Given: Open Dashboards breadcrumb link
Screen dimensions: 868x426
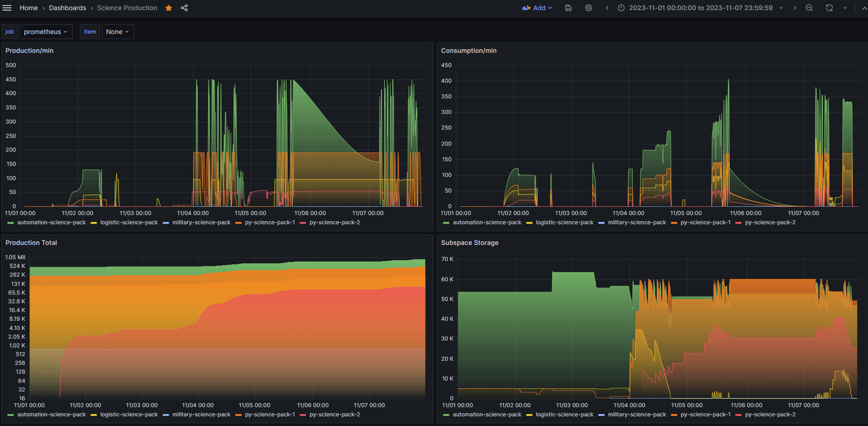Looking at the screenshot, I should coord(68,8).
